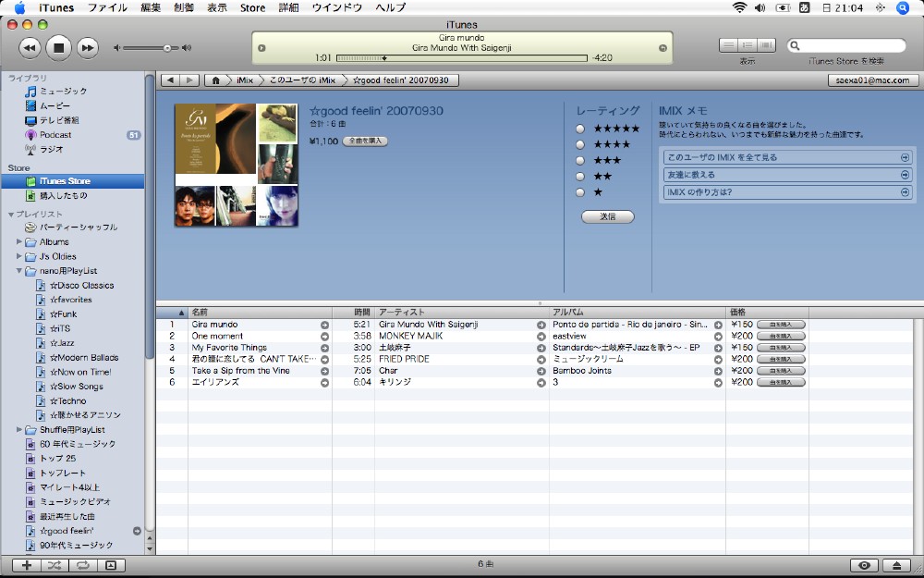The image size is (924, 578).
Task: Buy the song One moment
Action: [781, 337]
